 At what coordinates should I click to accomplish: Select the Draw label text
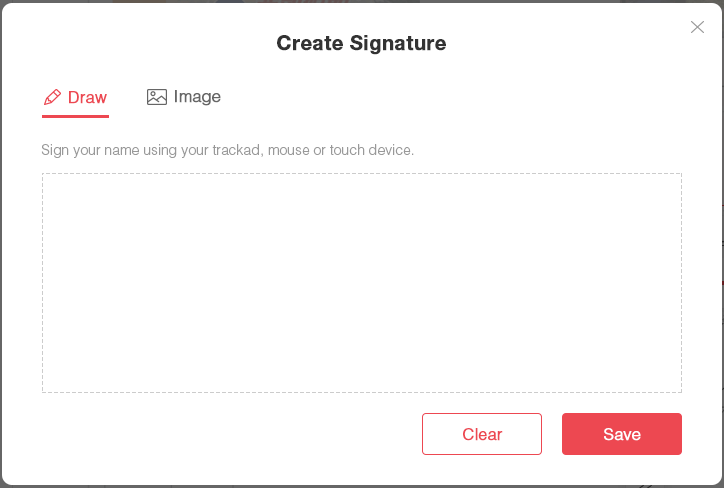(87, 98)
